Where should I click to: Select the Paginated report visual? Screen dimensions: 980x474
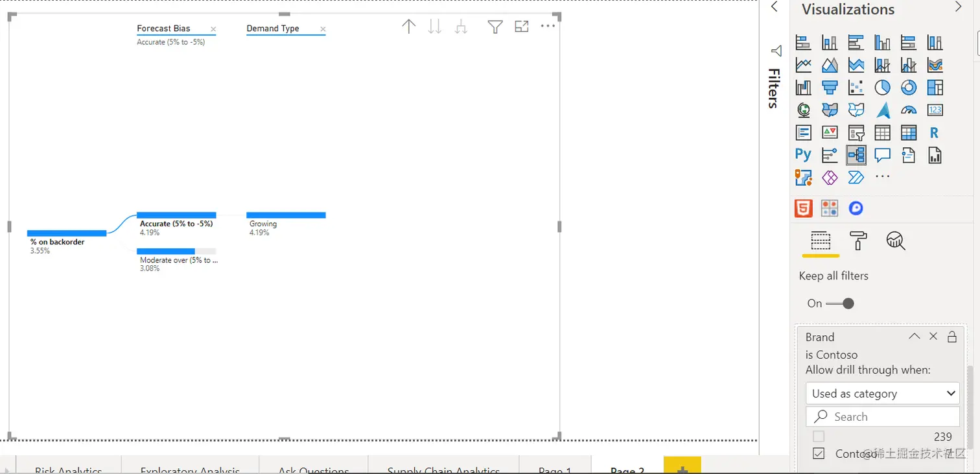coord(935,155)
